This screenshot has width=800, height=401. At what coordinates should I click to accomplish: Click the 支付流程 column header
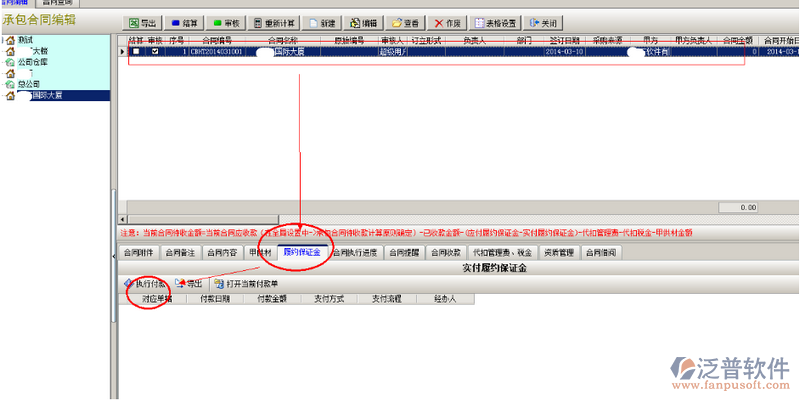[387, 299]
